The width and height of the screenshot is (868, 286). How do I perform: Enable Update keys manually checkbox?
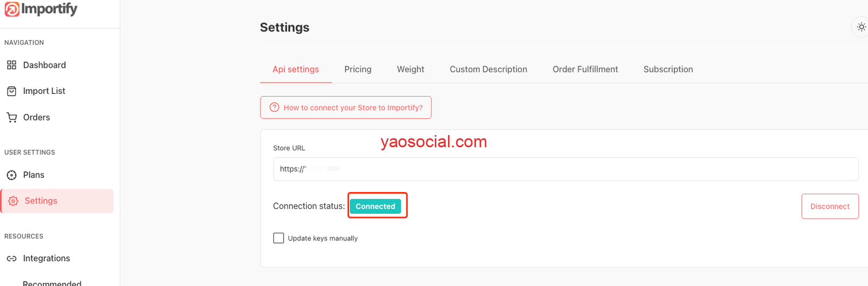278,238
